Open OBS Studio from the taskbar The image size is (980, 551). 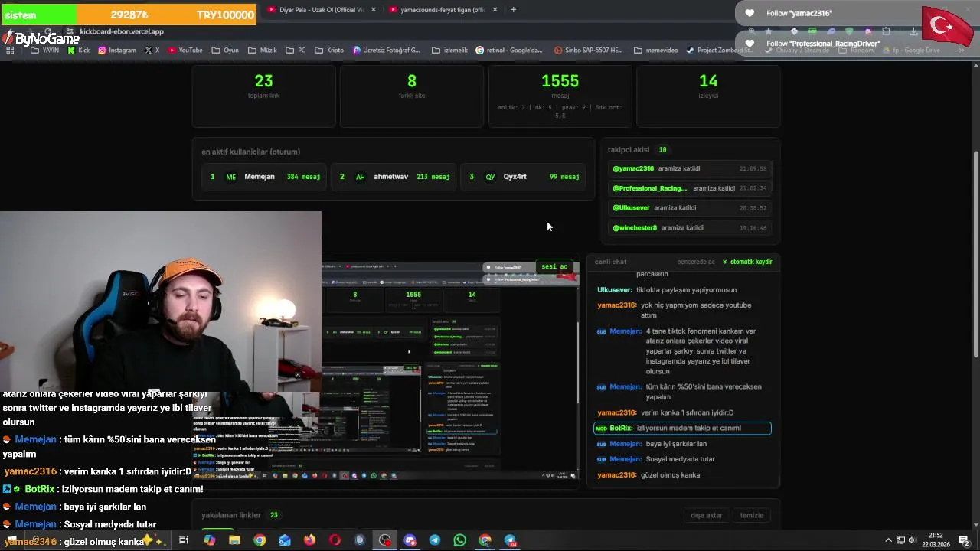point(384,540)
